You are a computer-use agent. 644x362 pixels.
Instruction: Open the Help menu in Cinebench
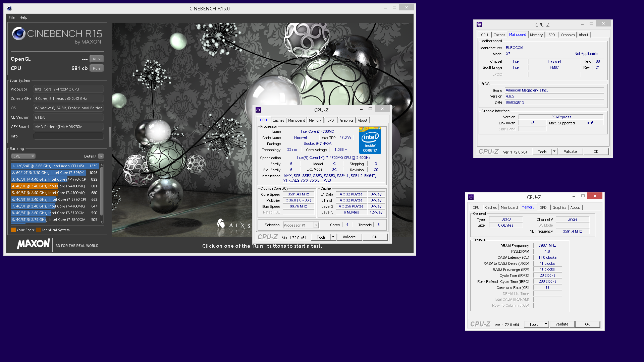[23, 17]
